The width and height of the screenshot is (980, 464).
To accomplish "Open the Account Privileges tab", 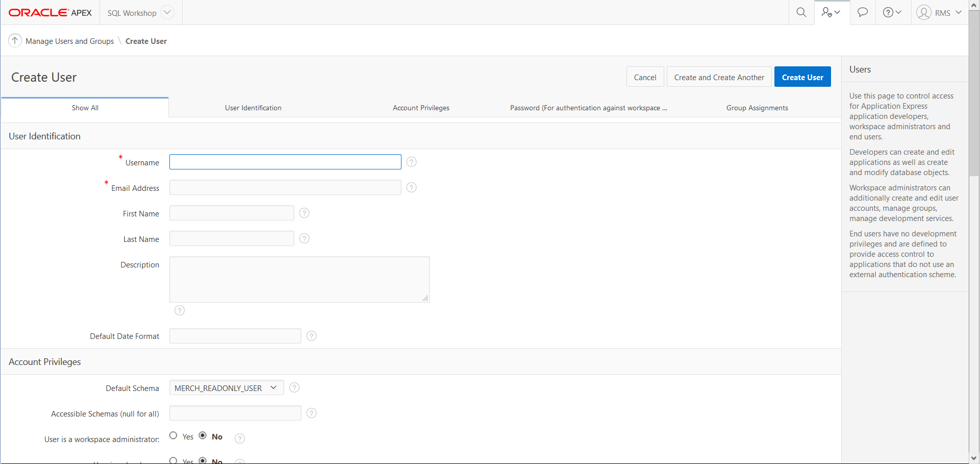I will point(421,108).
